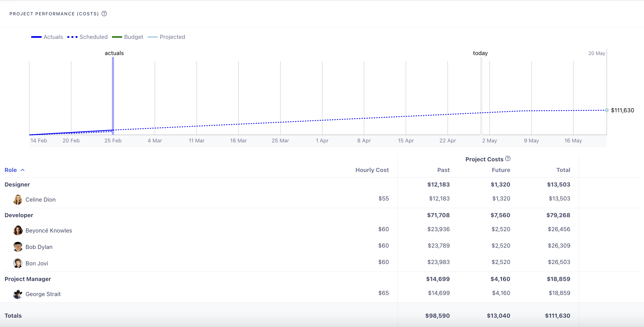
Task: Open Celine Dion's profile link
Action: click(40, 199)
